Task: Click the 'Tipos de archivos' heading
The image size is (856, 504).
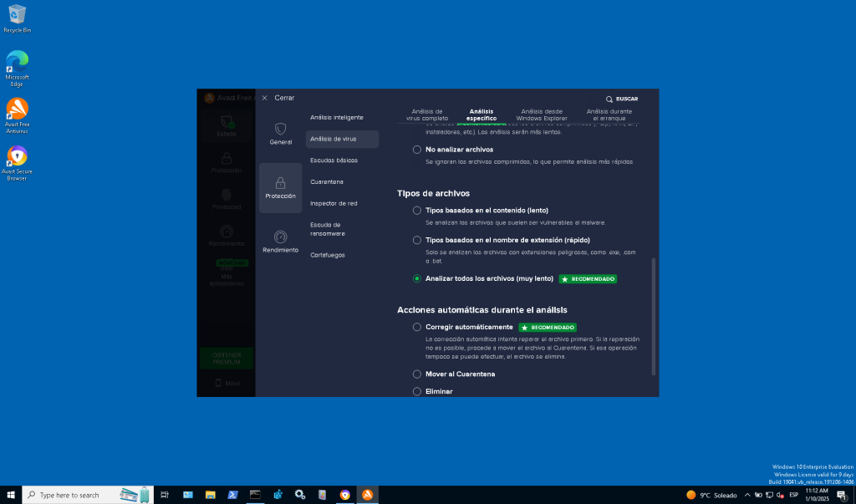Action: point(434,193)
